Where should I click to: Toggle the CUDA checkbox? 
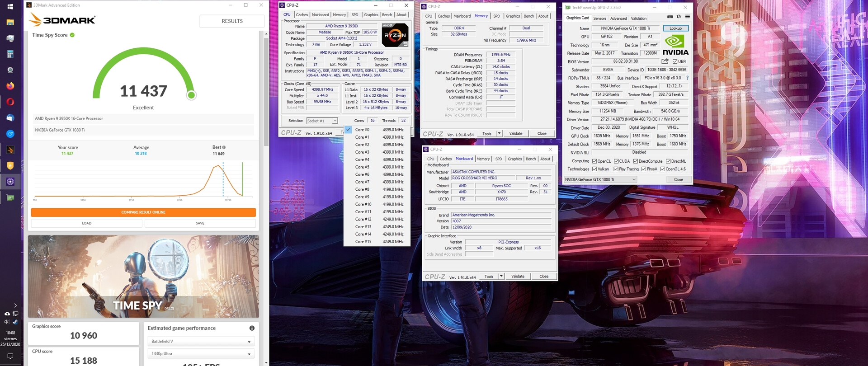pyautogui.click(x=616, y=161)
